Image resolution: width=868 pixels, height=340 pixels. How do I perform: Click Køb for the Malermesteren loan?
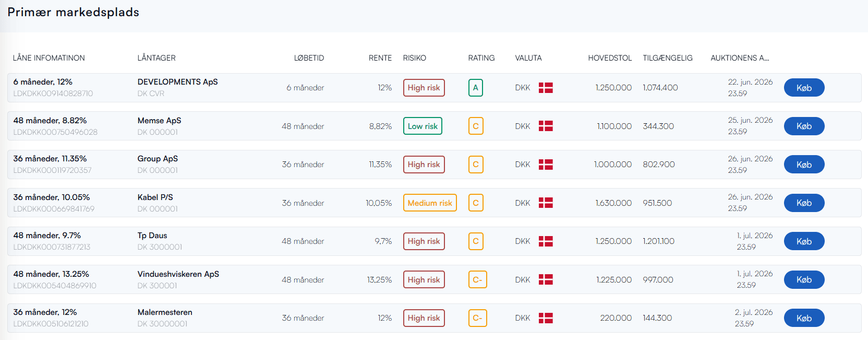(804, 318)
